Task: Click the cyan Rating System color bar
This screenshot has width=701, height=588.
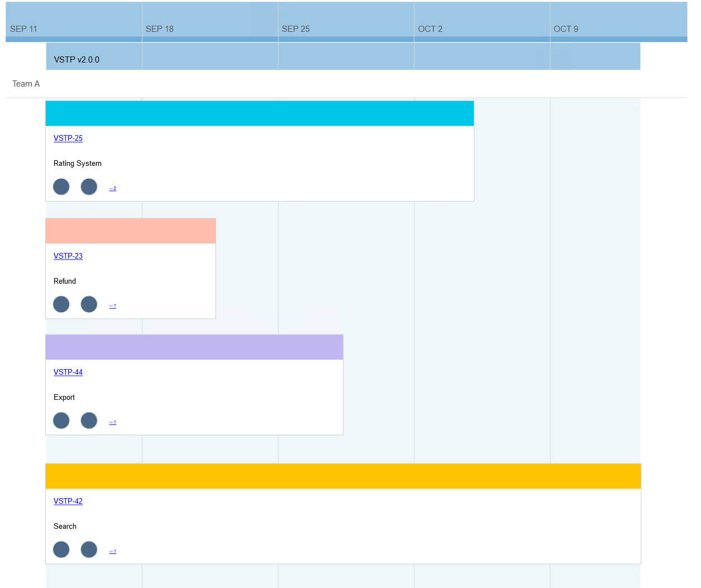Action: (260, 113)
